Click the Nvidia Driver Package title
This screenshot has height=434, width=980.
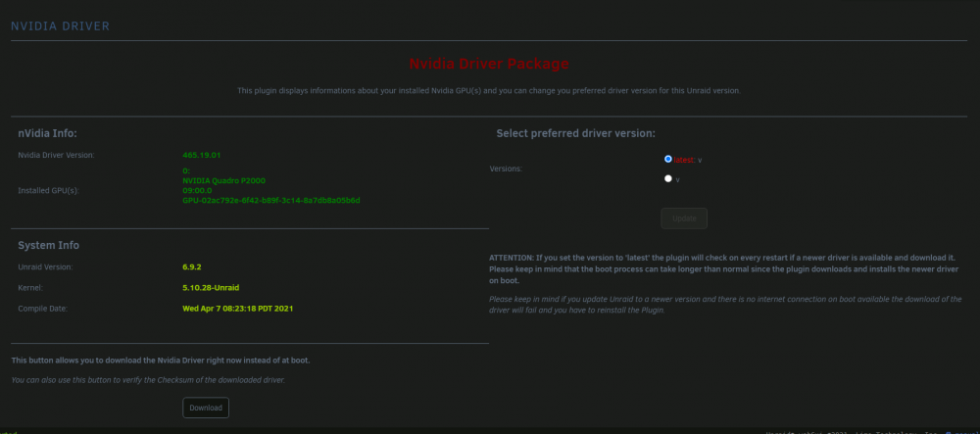click(489, 64)
